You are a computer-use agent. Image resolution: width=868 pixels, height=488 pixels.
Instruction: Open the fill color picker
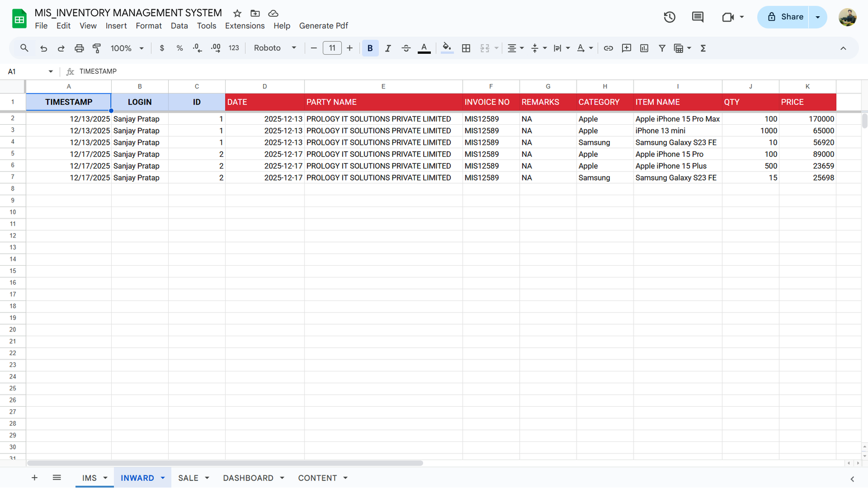tap(446, 48)
